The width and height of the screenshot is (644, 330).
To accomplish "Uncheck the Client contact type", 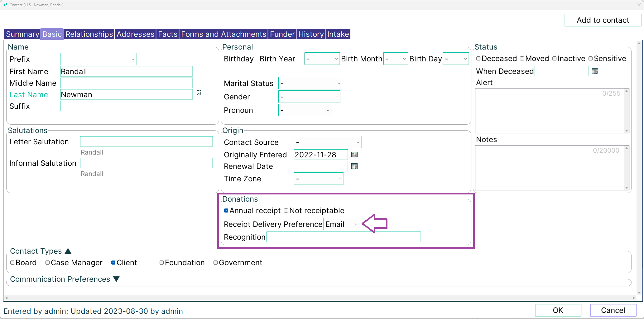I will [113, 263].
